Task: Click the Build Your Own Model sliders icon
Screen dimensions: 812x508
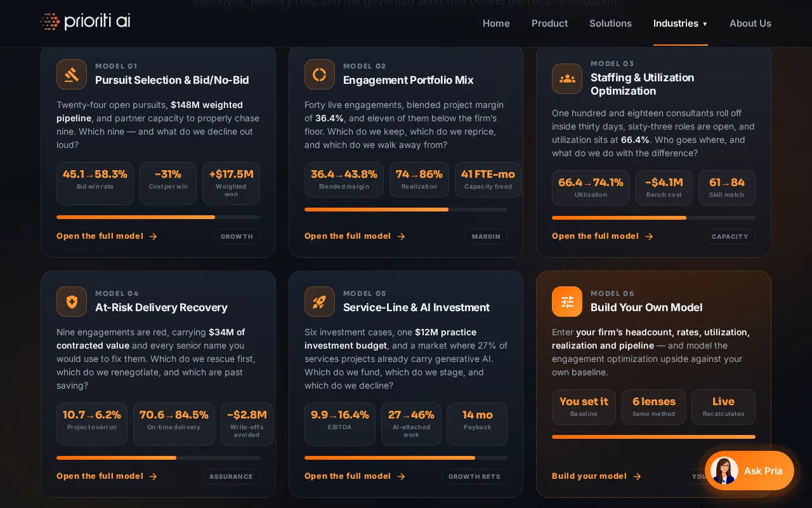Action: (x=567, y=302)
